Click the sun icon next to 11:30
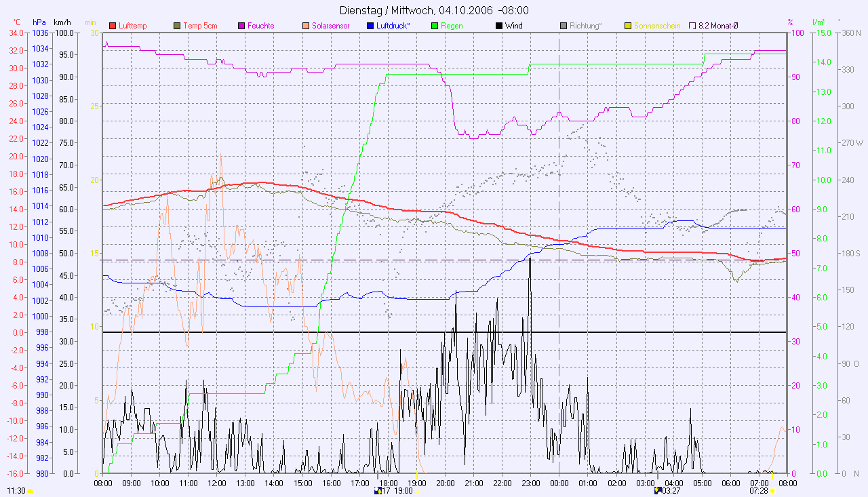Viewport: 868px width, 497px height. pos(30,491)
